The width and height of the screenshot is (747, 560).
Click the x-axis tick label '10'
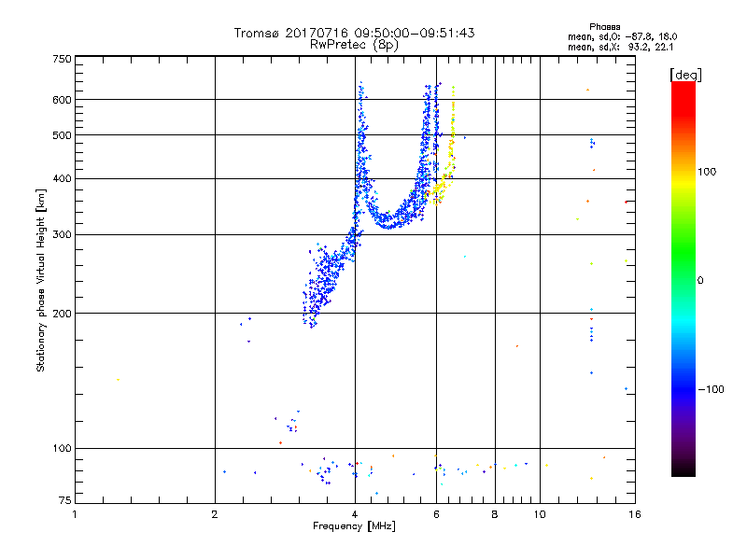pos(540,514)
